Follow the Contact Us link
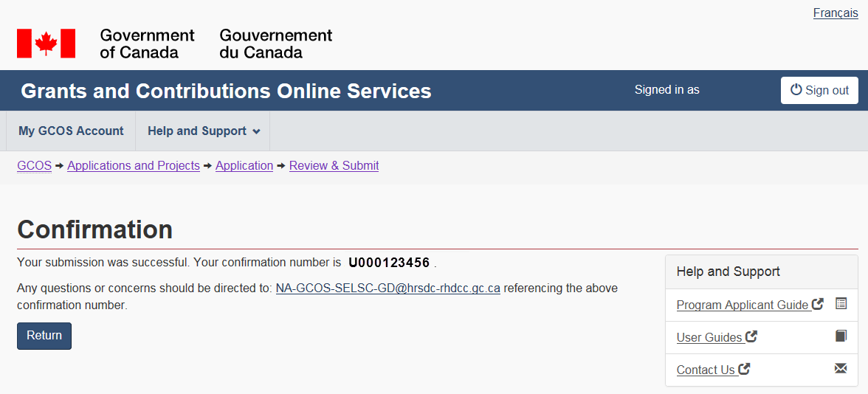This screenshot has width=868, height=394. click(706, 370)
